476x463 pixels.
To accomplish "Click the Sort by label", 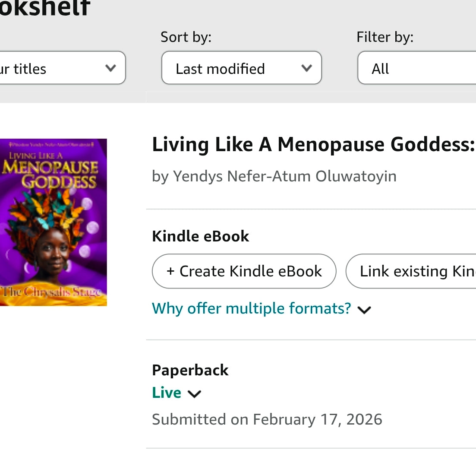I will (186, 37).
